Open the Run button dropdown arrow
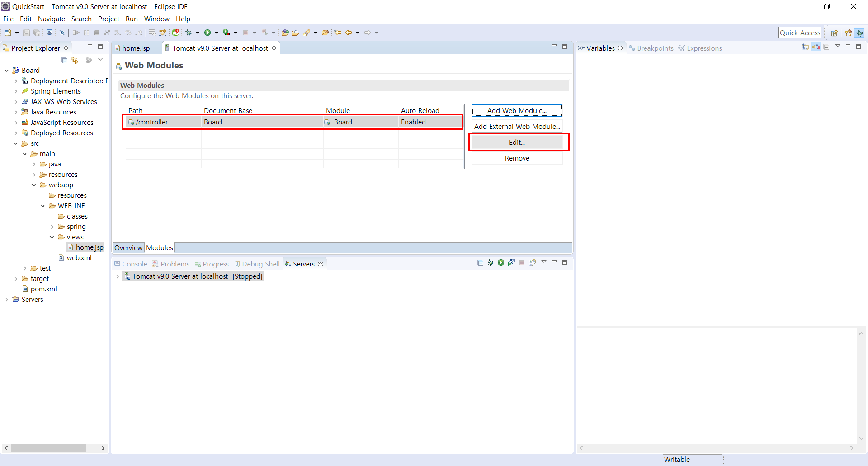Viewport: 868px width, 466px height. click(x=217, y=33)
